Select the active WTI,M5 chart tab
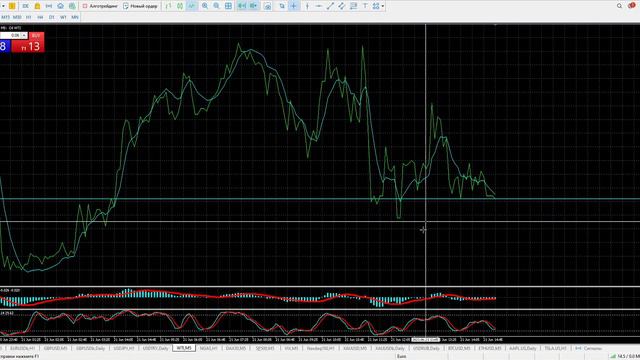640x360 pixels. tap(184, 348)
